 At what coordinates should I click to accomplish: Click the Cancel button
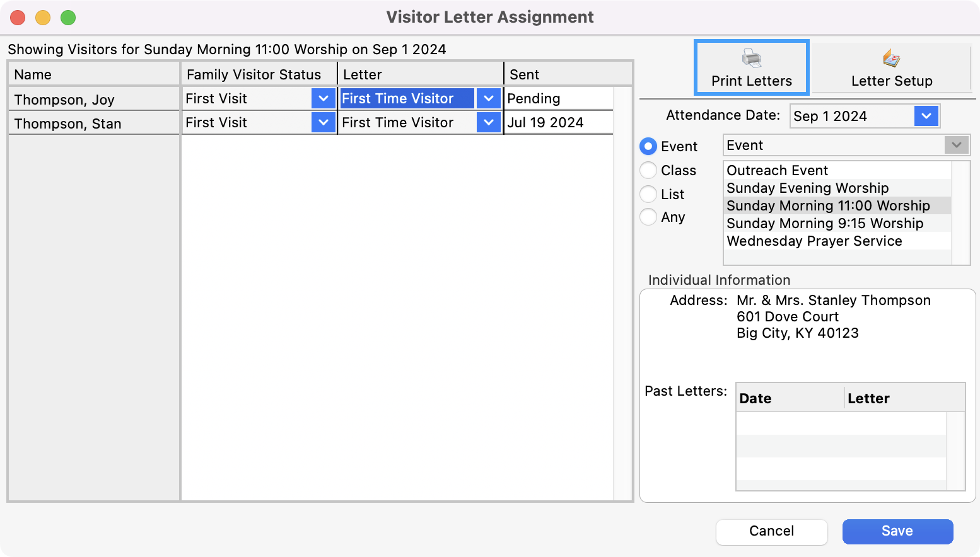(x=771, y=531)
